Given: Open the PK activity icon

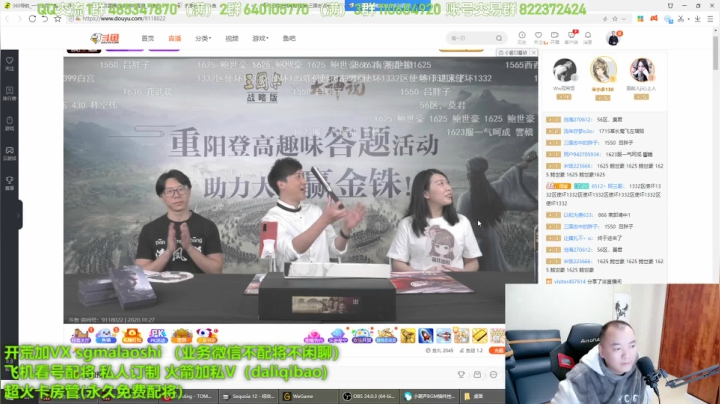Looking at the screenshot, I should pos(158,335).
